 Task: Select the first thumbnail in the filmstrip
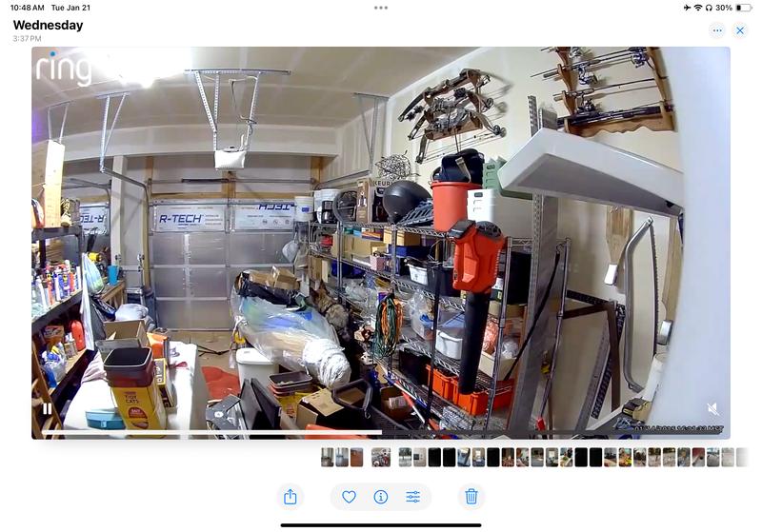tap(327, 457)
